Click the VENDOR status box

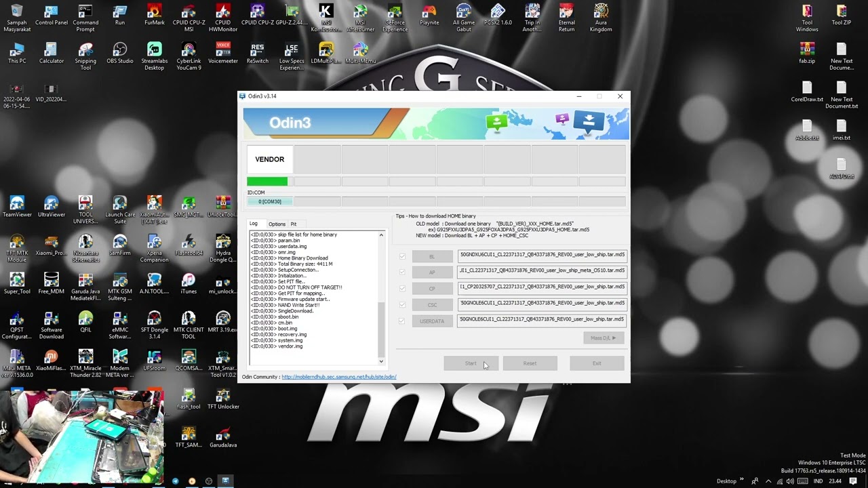270,159
